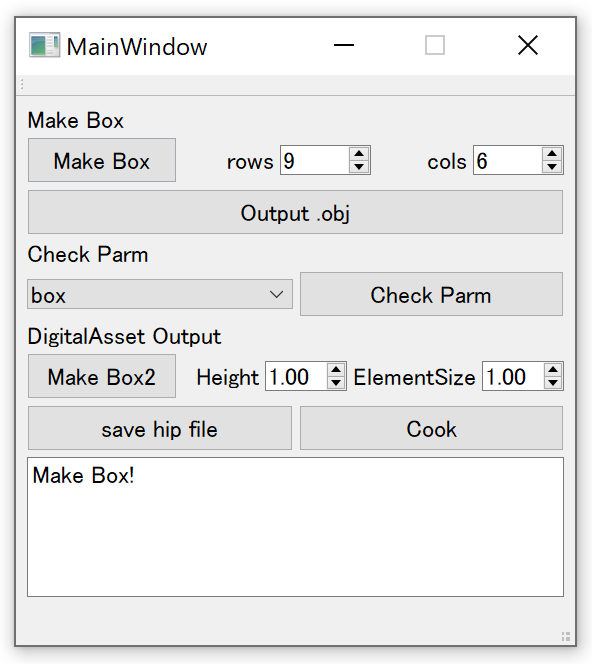Click inside the log output text area
Screen dimensions: 592x664
[295, 527]
